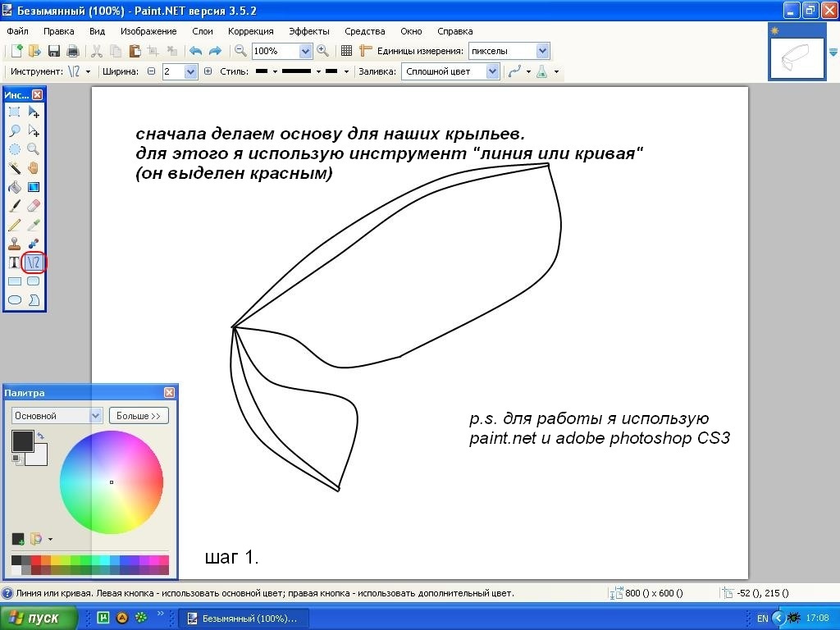This screenshot has height=630, width=840.
Task: Open the Основной color selector dropdown
Action: pos(96,416)
